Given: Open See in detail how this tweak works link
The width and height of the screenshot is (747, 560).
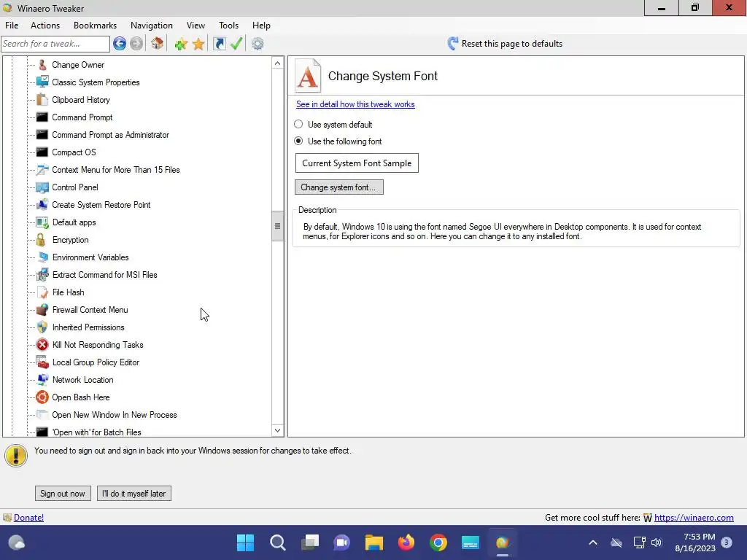Looking at the screenshot, I should (355, 104).
